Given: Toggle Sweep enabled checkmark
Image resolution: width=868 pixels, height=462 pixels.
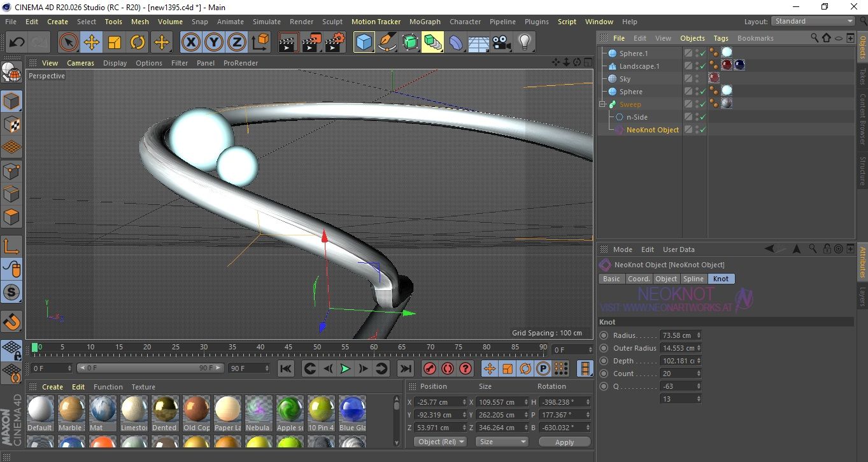Looking at the screenshot, I should 702,104.
